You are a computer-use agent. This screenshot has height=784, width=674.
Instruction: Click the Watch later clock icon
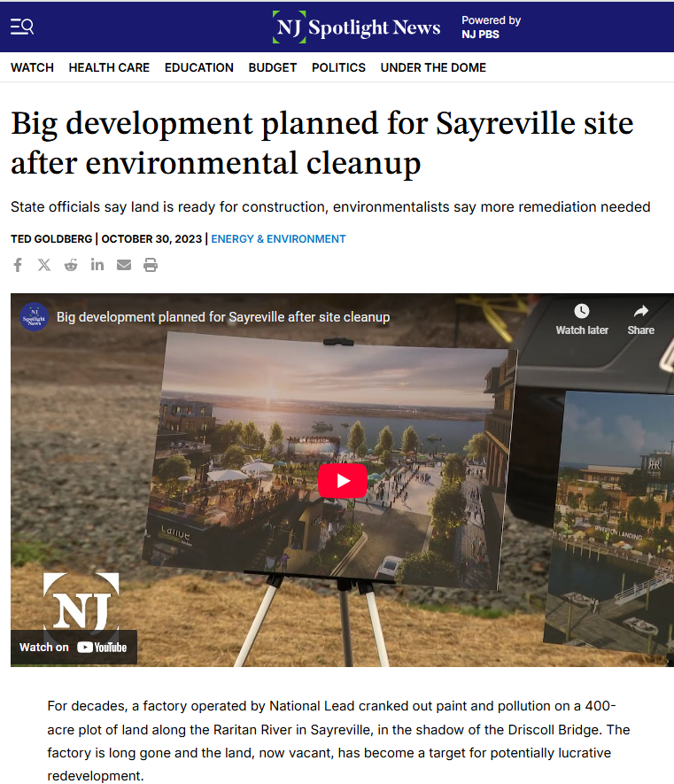[582, 311]
